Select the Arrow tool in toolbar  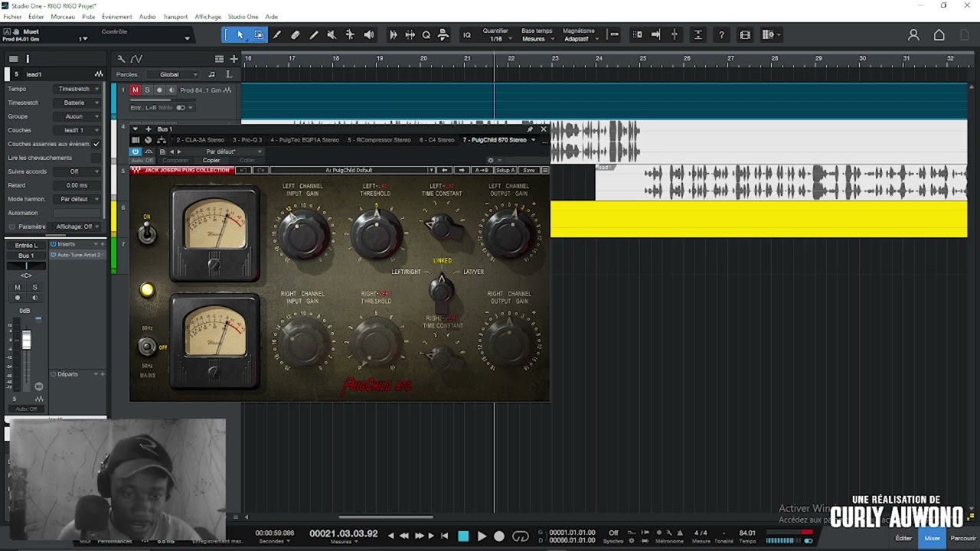[240, 34]
